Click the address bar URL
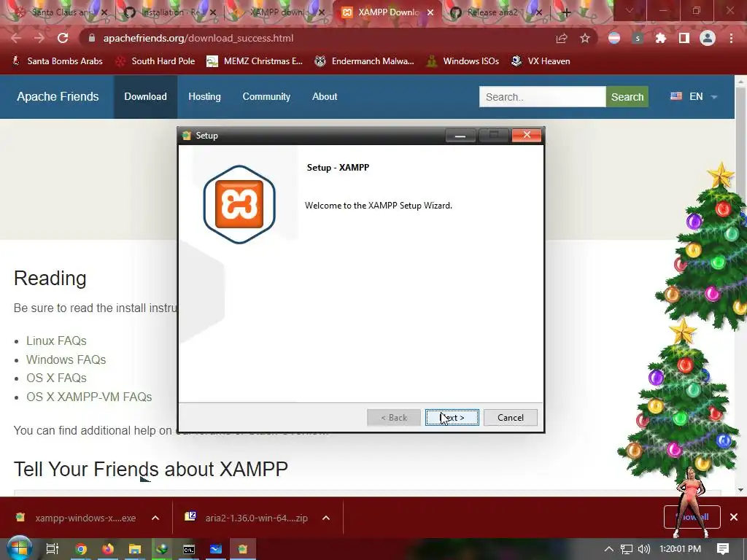This screenshot has width=747, height=560. [x=198, y=38]
